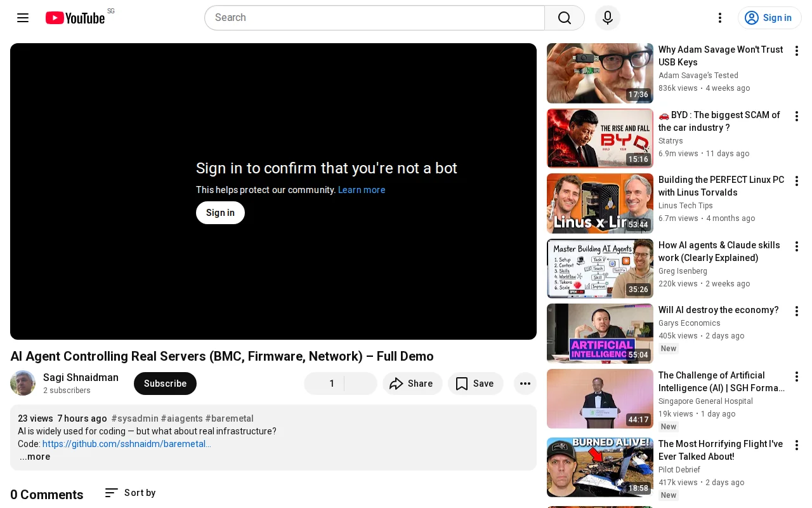Screen dimensions: 812x508
Task: Open Master Building AI Agents thumbnail
Action: coord(600,269)
